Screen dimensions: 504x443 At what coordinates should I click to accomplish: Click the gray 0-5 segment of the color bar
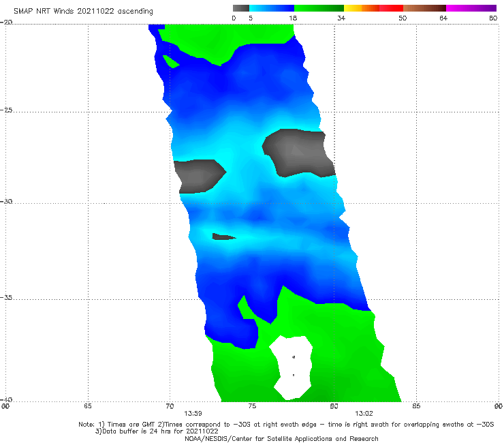click(241, 8)
